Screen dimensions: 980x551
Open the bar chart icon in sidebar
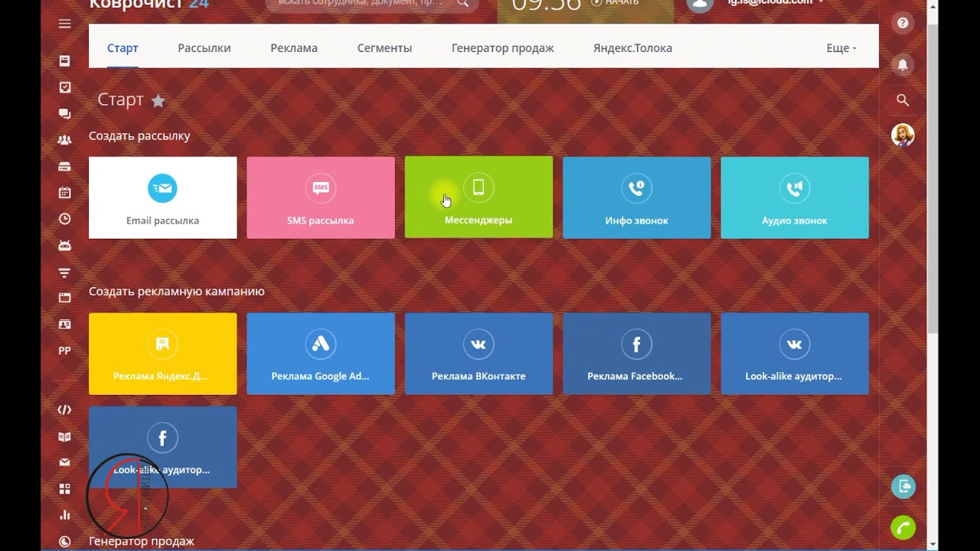click(x=64, y=515)
